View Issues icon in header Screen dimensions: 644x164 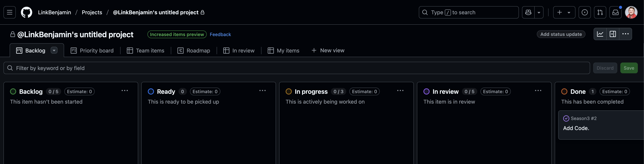[585, 12]
